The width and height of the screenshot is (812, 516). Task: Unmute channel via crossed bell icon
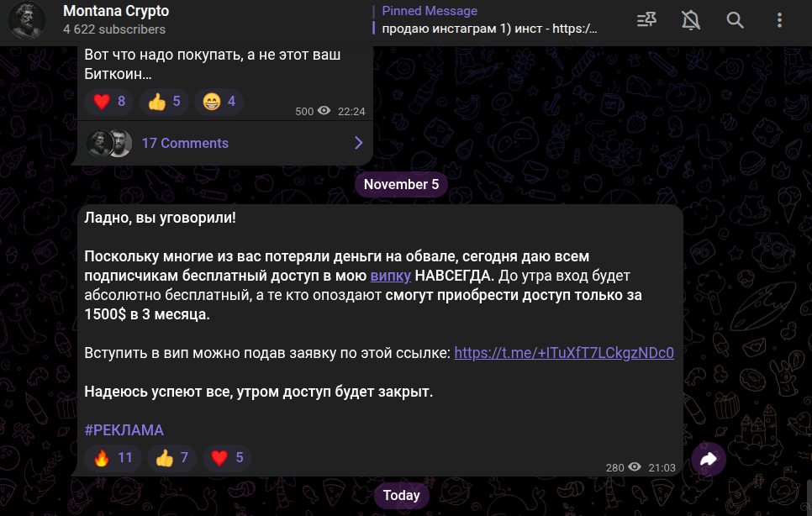[690, 20]
